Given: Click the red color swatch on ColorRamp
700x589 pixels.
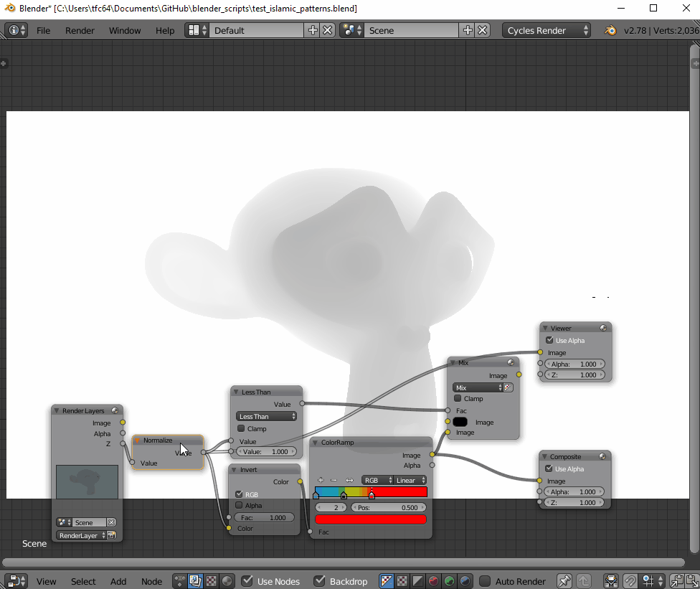Looking at the screenshot, I should pos(371,519).
